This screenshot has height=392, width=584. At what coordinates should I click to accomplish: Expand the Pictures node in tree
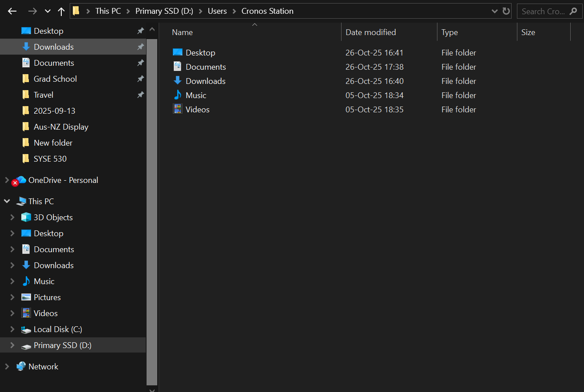(12, 297)
